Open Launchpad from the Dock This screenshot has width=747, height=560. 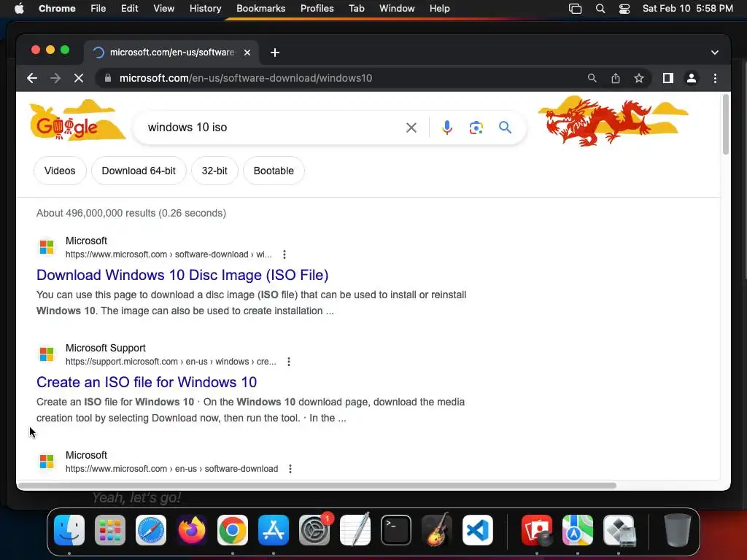(110, 530)
